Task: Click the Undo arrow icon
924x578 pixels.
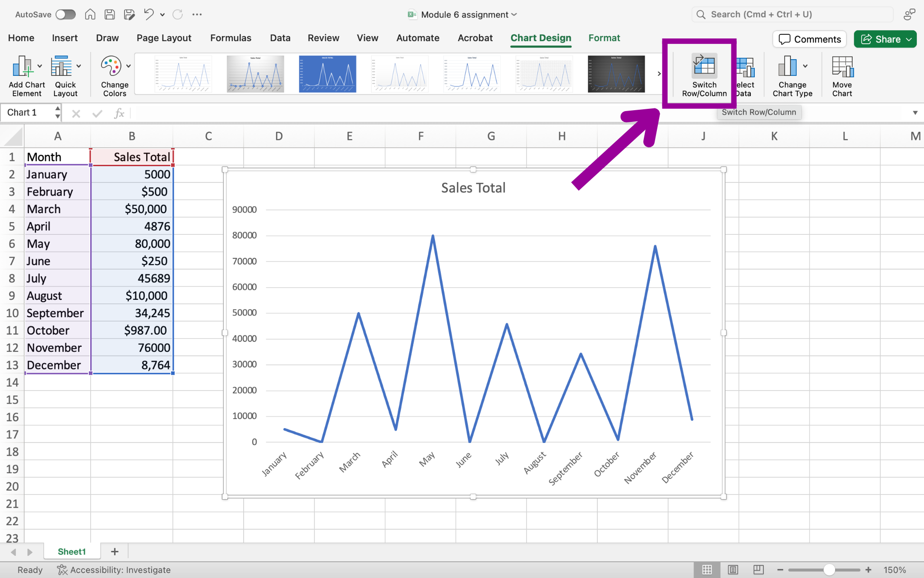Action: coord(148,14)
